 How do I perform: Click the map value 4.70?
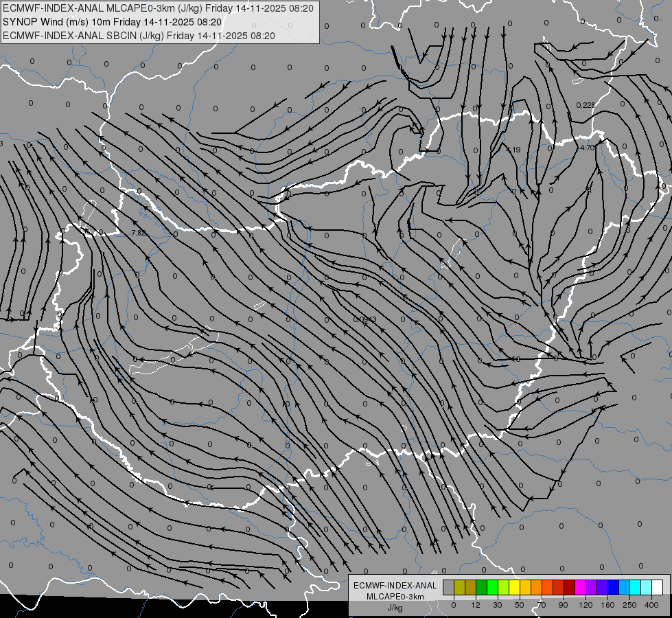tap(587, 148)
